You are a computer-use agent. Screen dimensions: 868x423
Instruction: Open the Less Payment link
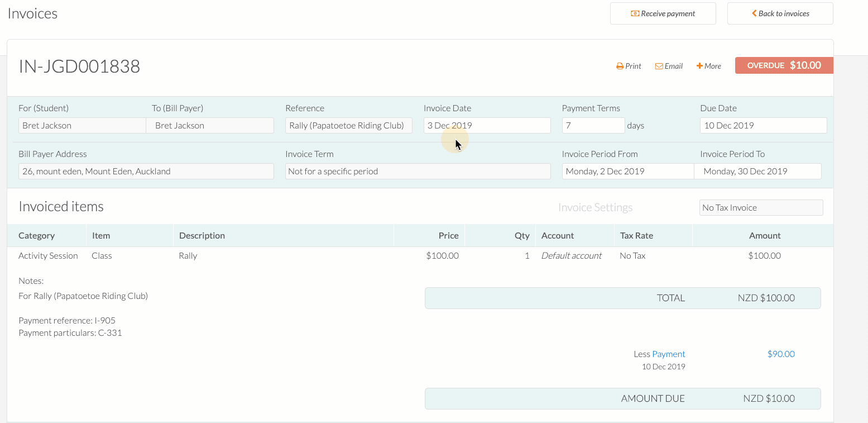click(668, 354)
